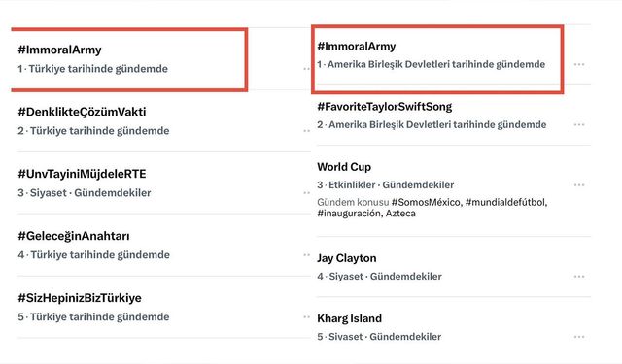The height and width of the screenshot is (364, 622).
Task: Open more options for #FavoriteTaylorSwiftSong trend
Action: click(579, 125)
